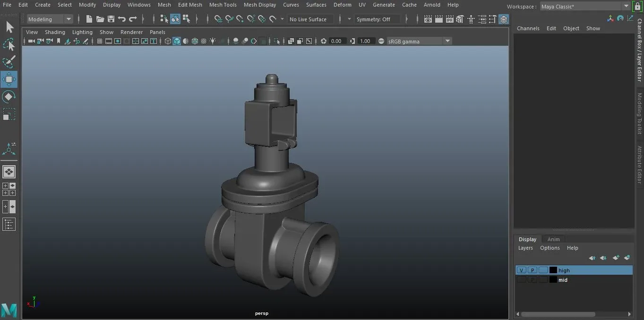644x320 pixels.
Task: Switch to the four view layout
Action: click(9, 189)
